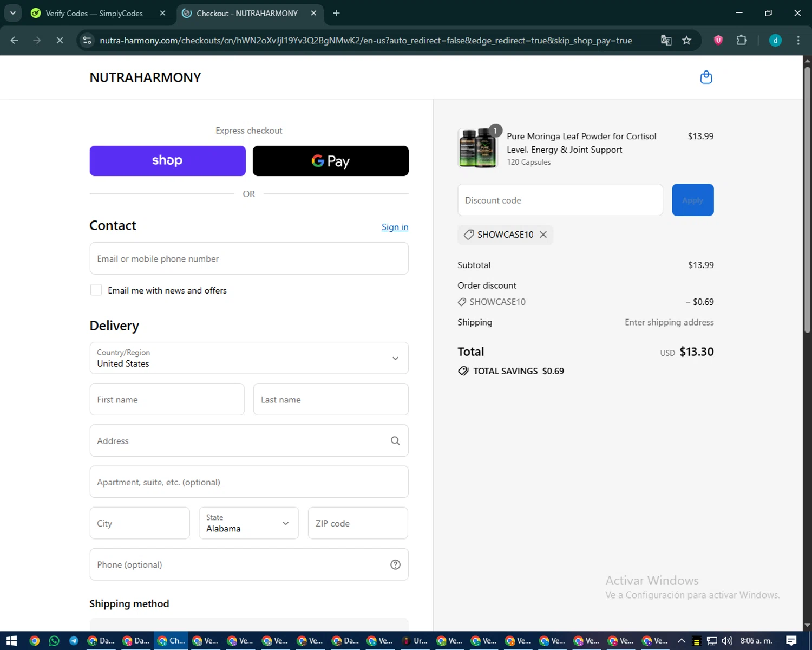
Task: Open the red shield extension icon
Action: 718,40
